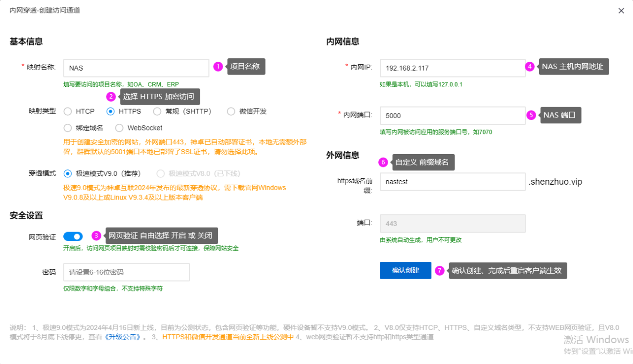Click the pink number 5 marker badge
This screenshot has width=633, height=364.
531,115
